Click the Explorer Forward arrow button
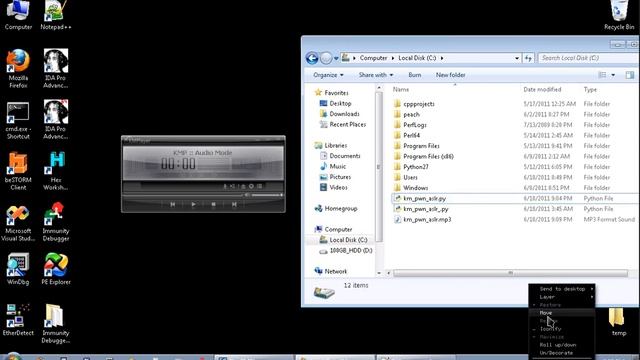Image resolution: width=640 pixels, height=360 pixels. [326, 58]
